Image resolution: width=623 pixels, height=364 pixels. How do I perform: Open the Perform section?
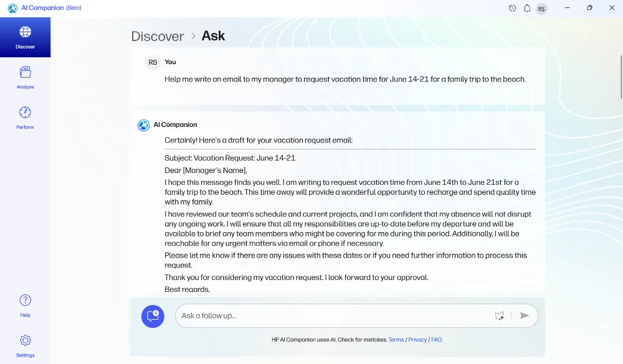(25, 118)
